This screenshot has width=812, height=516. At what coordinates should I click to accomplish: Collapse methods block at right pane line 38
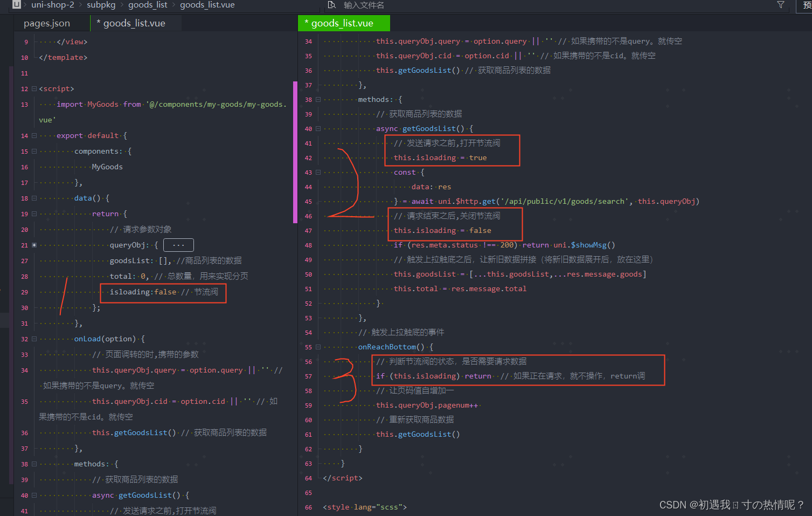pyautogui.click(x=318, y=99)
